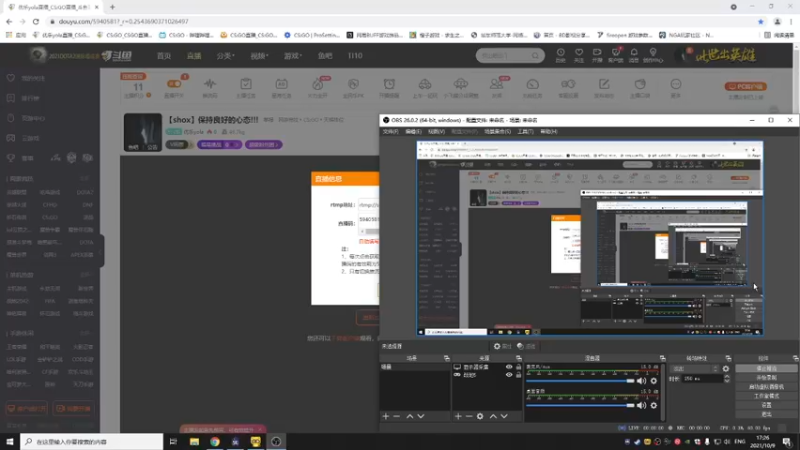Go to 首页 in Douyu navigation
Image resolution: width=800 pixels, height=450 pixels.
(164, 56)
